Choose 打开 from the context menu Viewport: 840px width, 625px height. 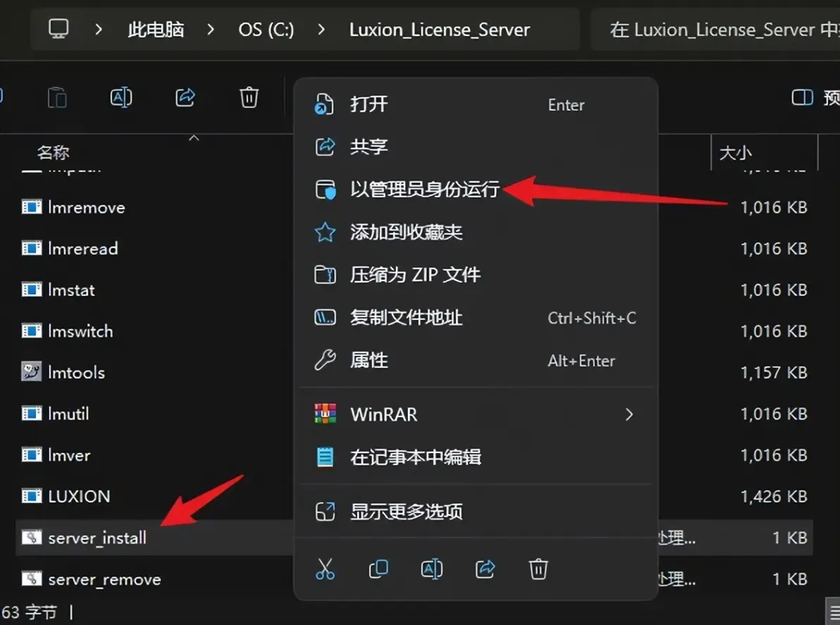click(x=476, y=104)
